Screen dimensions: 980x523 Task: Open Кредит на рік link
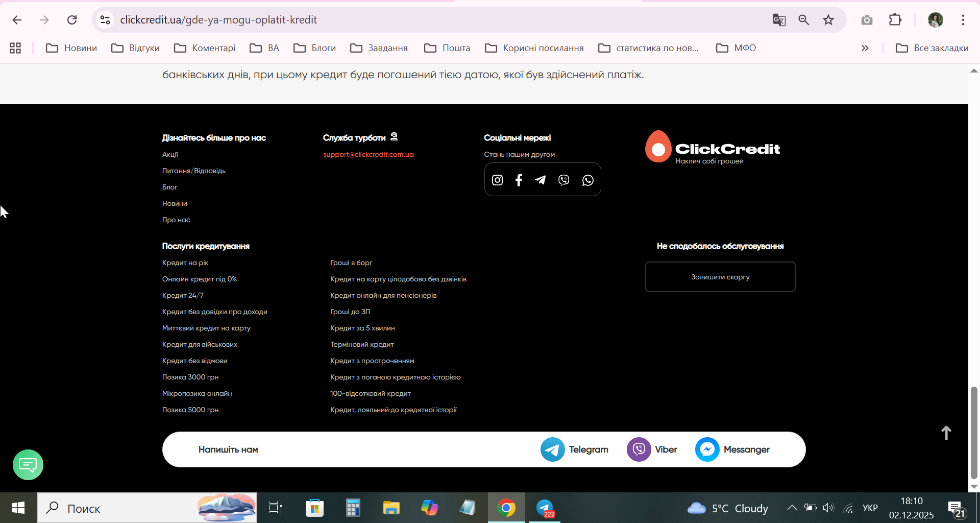[x=185, y=263]
